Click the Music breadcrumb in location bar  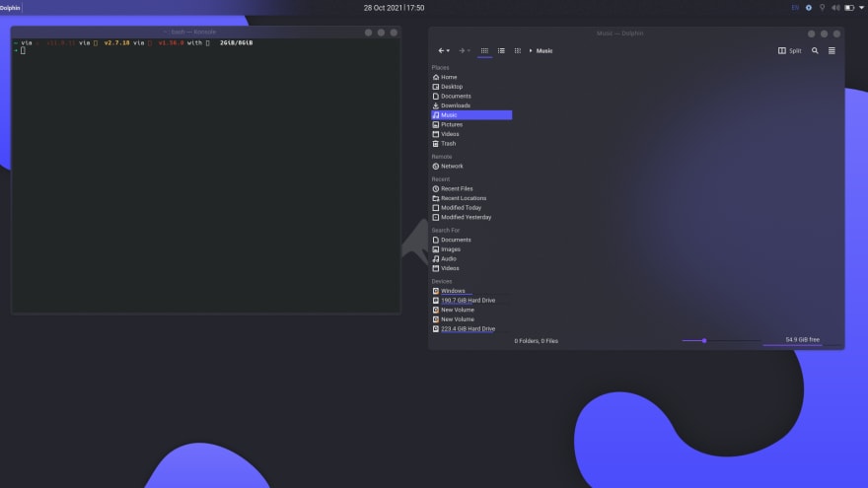point(544,51)
